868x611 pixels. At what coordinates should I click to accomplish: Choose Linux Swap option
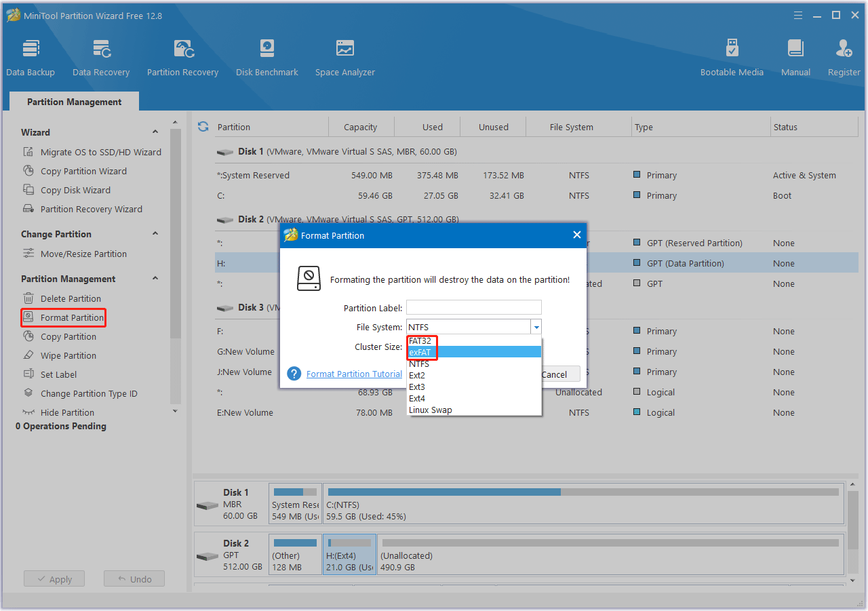pyautogui.click(x=474, y=410)
